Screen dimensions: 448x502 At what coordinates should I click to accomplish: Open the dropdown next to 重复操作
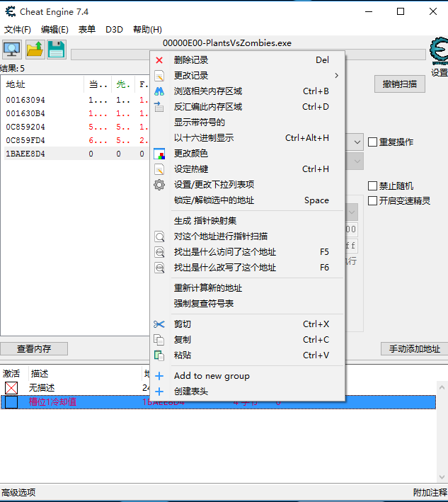click(357, 142)
